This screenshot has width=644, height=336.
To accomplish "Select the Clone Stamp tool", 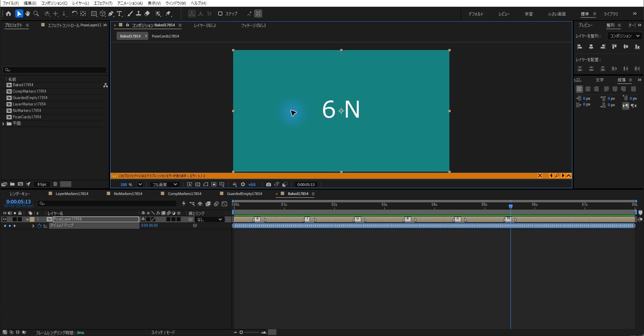I will pyautogui.click(x=138, y=14).
